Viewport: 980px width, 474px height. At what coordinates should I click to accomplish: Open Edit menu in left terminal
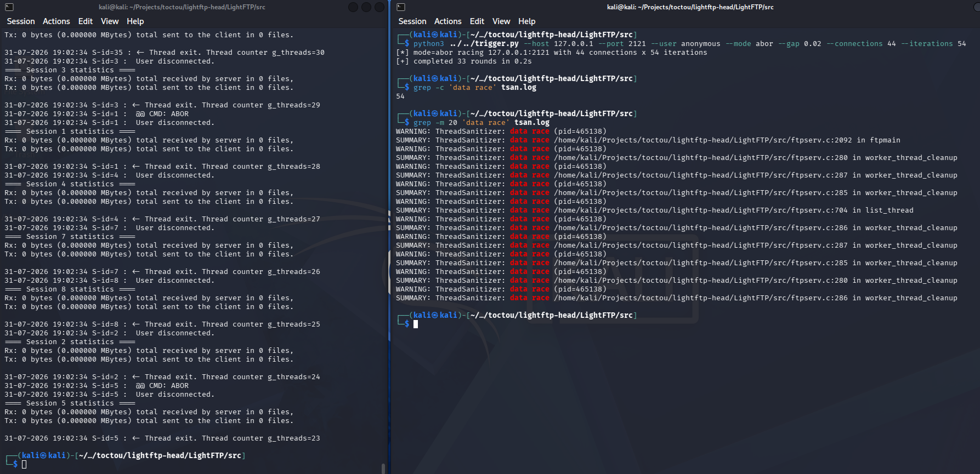click(x=86, y=21)
